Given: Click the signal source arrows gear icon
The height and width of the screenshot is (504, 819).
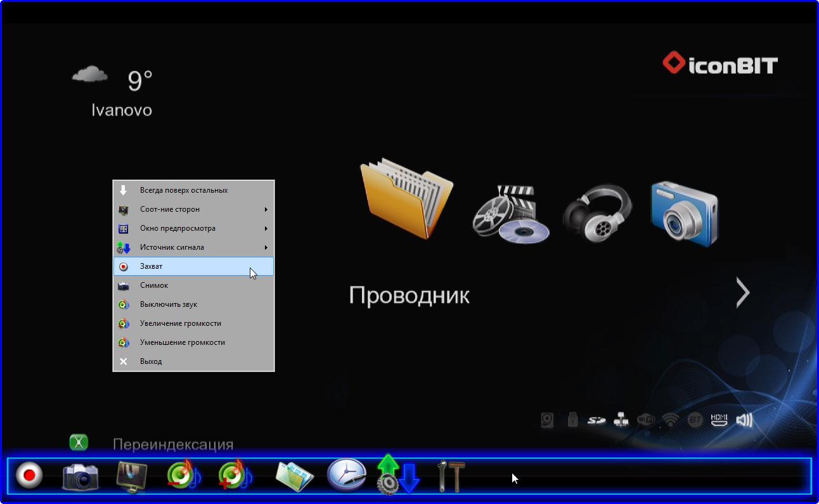Looking at the screenshot, I should 398,474.
